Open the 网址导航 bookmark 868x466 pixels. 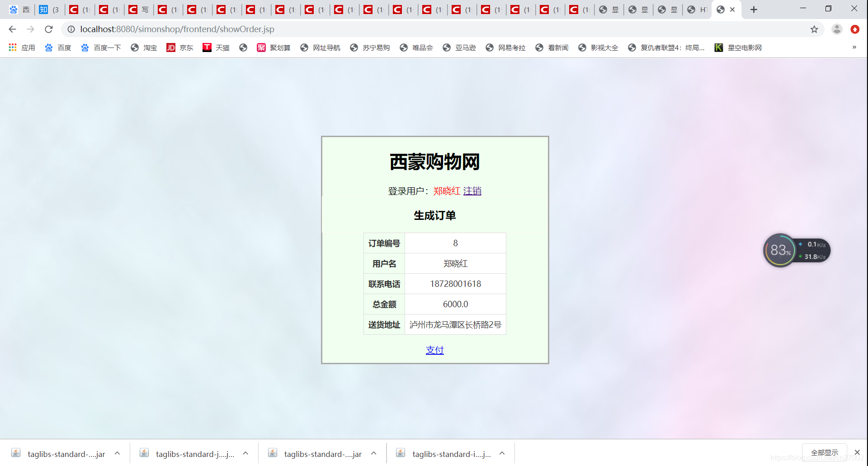click(320, 48)
